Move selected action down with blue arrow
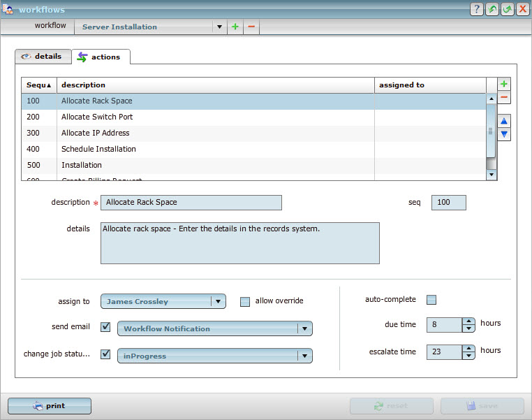This screenshot has width=532, height=420. click(504, 134)
